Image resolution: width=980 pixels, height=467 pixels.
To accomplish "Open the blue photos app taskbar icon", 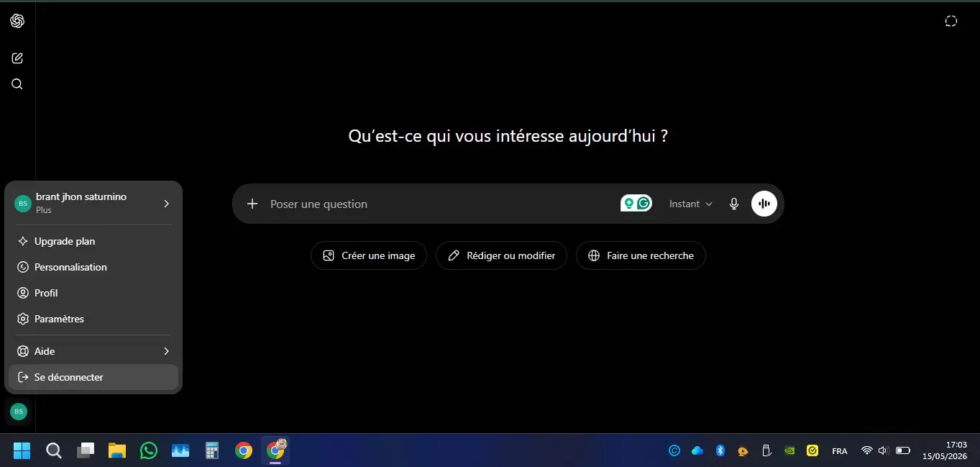I will pos(180,450).
